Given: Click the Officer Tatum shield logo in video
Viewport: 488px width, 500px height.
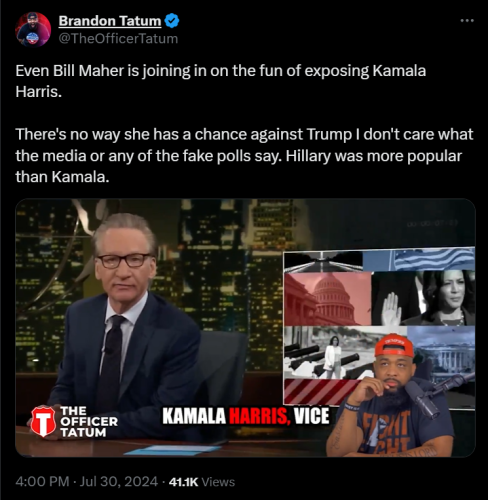Looking at the screenshot, I should click(x=43, y=421).
